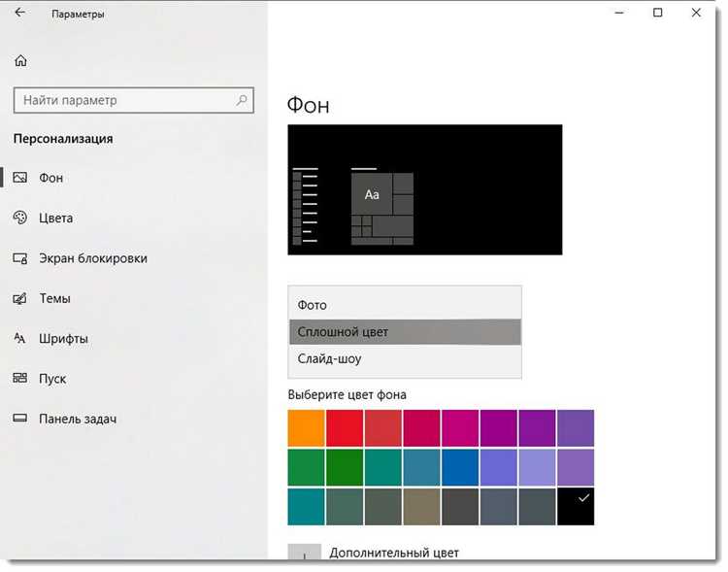Screen dimensions: 728x572
Task: Pick the bright red color swatch
Action: click(345, 428)
